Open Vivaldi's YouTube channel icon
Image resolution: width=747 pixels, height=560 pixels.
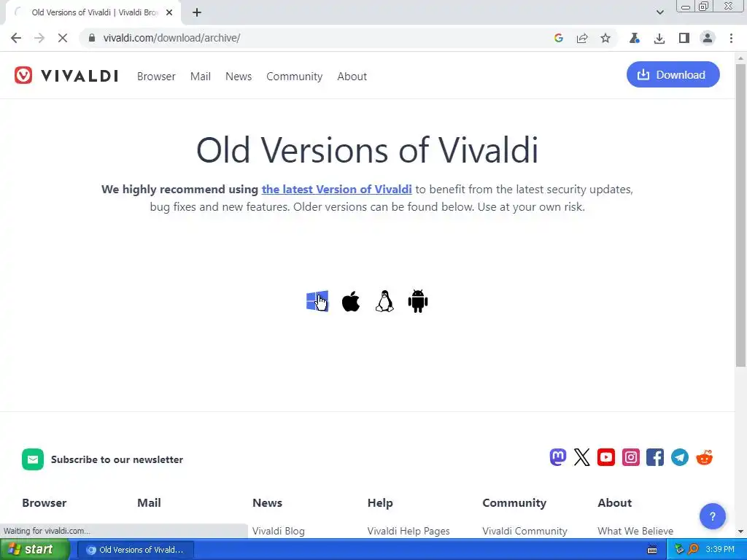coord(606,458)
